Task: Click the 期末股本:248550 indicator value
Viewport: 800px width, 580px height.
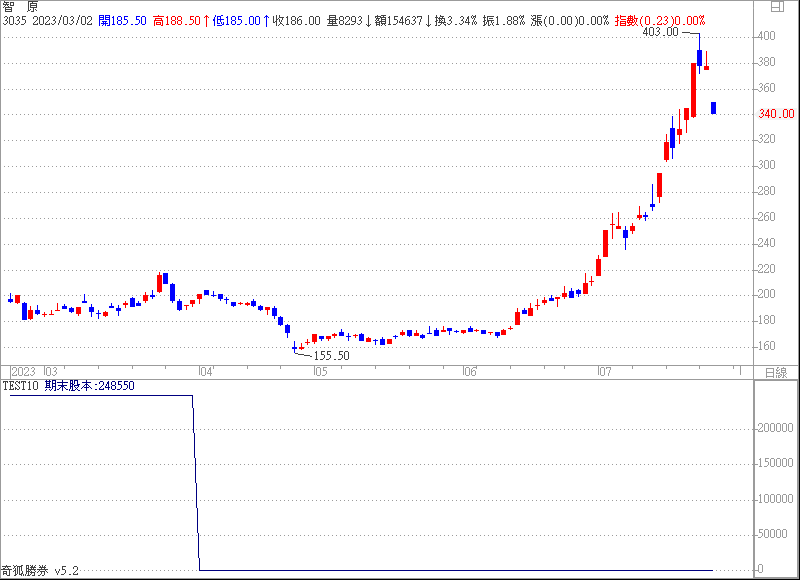Action: click(89, 385)
